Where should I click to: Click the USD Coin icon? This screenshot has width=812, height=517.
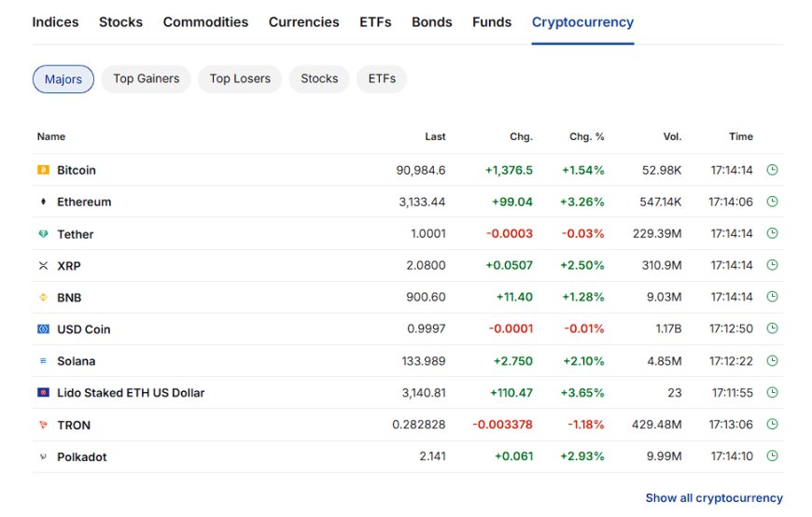pyautogui.click(x=44, y=328)
